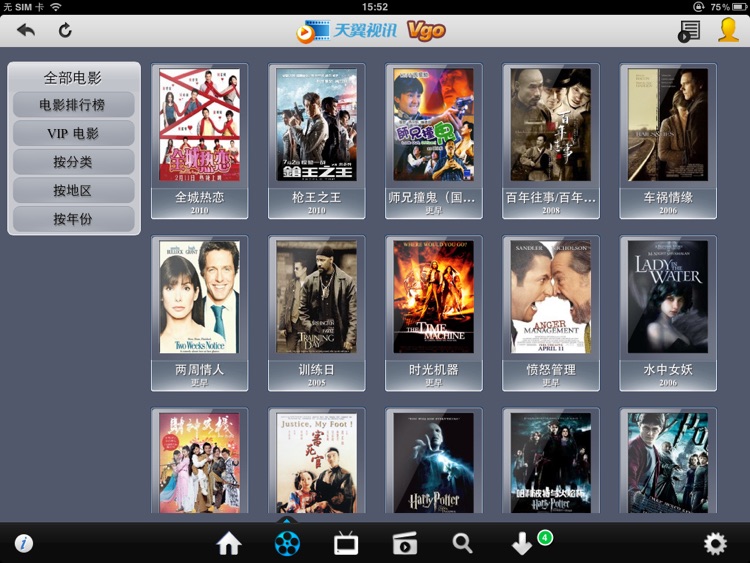Open The Time Machine poster
Image resolution: width=750 pixels, height=563 pixels.
tap(434, 297)
